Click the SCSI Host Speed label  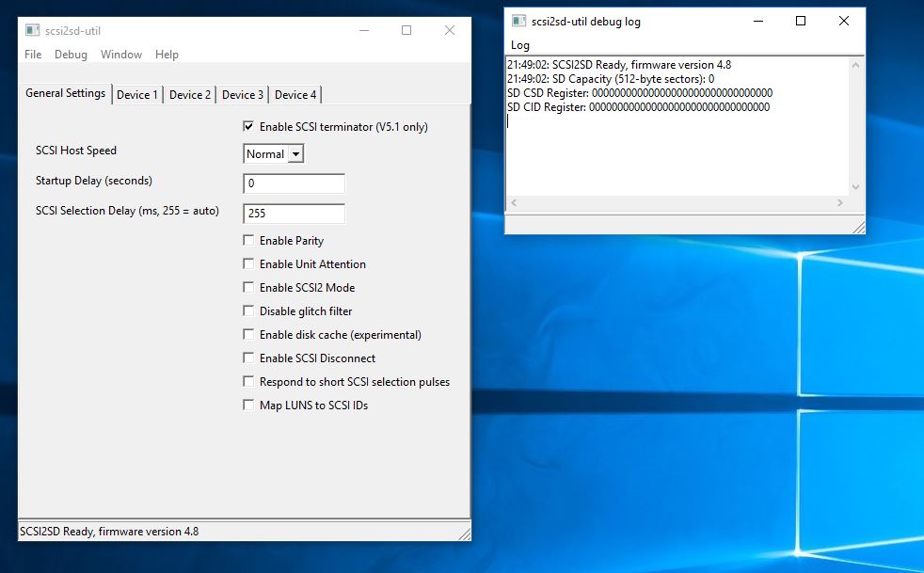click(x=76, y=151)
